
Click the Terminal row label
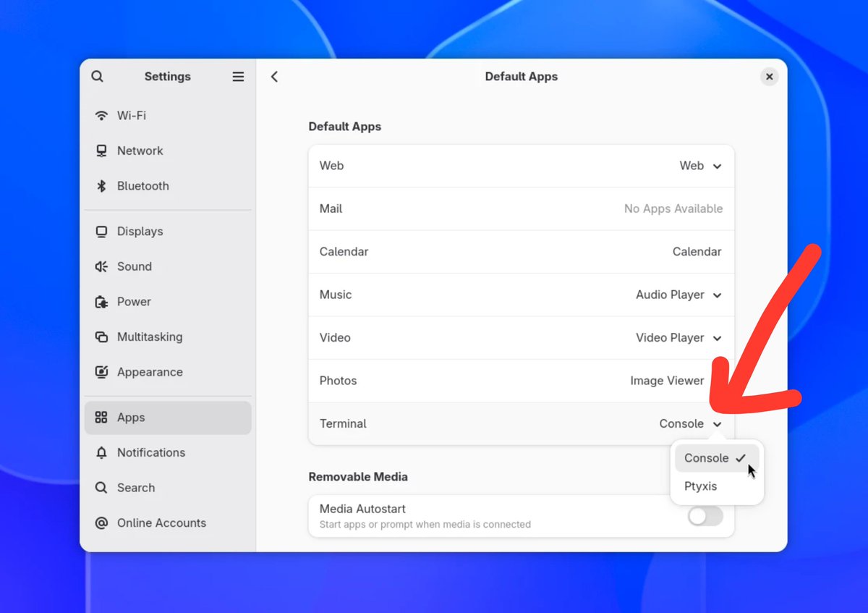[x=343, y=424]
